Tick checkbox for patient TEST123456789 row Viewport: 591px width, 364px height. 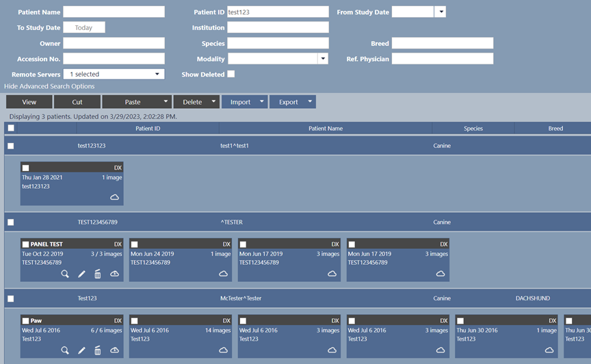(10, 222)
